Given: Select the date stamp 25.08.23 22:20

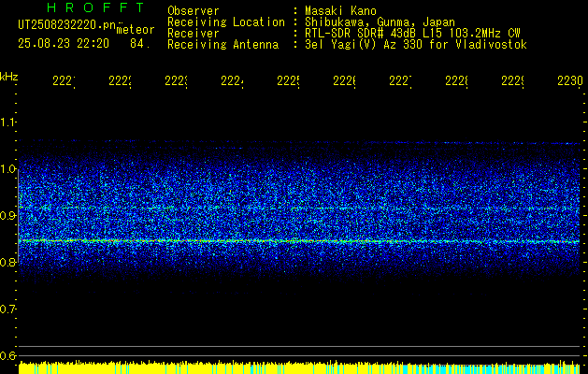Looking at the screenshot, I should point(64,44).
